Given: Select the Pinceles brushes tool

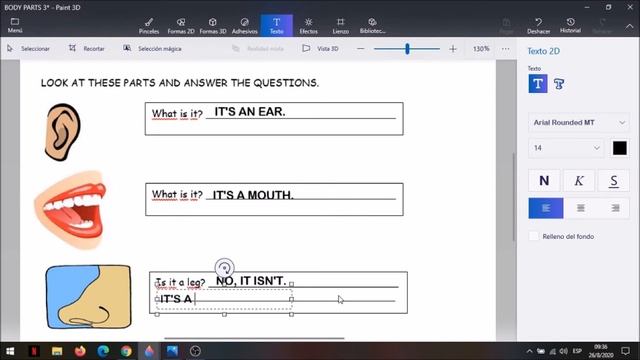Looking at the screenshot, I should pyautogui.click(x=149, y=25).
